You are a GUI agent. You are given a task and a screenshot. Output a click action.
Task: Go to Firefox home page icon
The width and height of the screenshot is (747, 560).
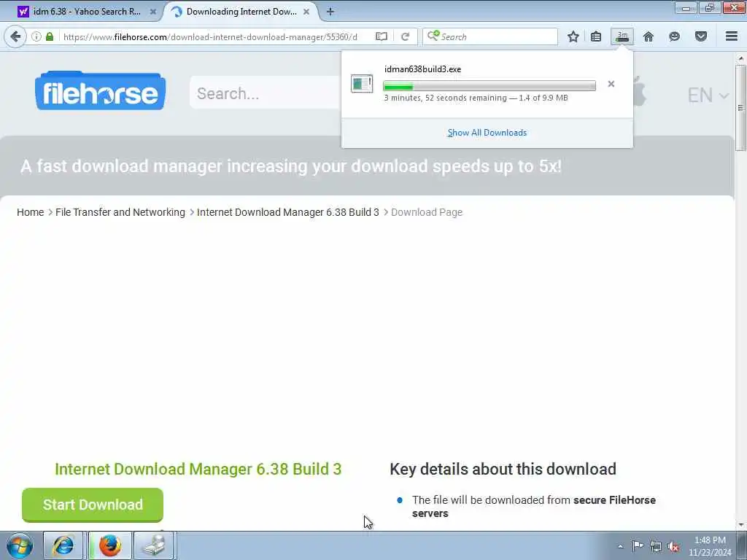(x=648, y=36)
